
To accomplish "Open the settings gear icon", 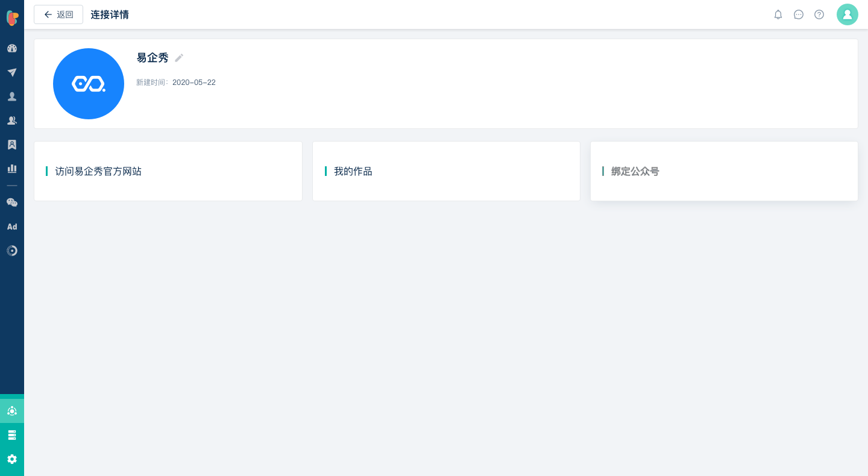I will coord(12,459).
